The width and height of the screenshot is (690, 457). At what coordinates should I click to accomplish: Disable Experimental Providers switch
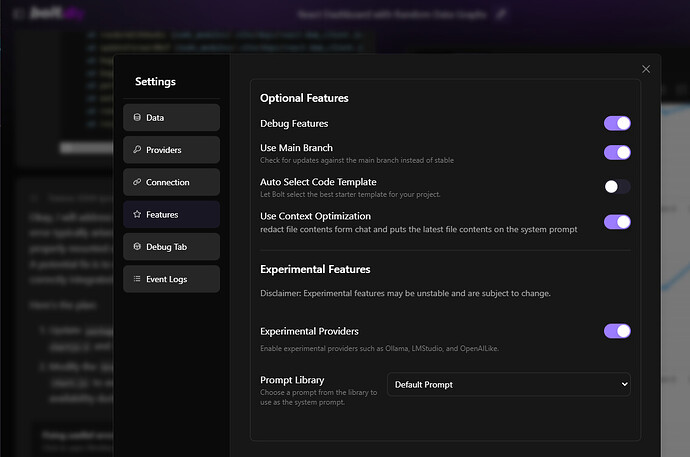coord(617,331)
